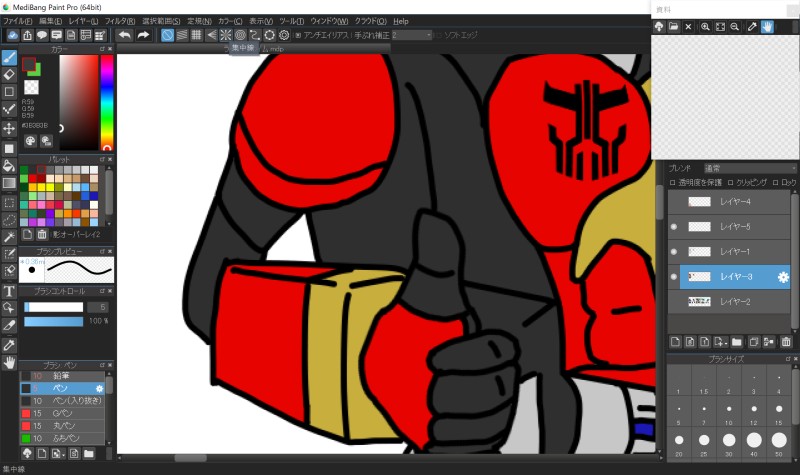Hide レイヤー-1 visibility dot
The width and height of the screenshot is (800, 475).
(x=674, y=252)
